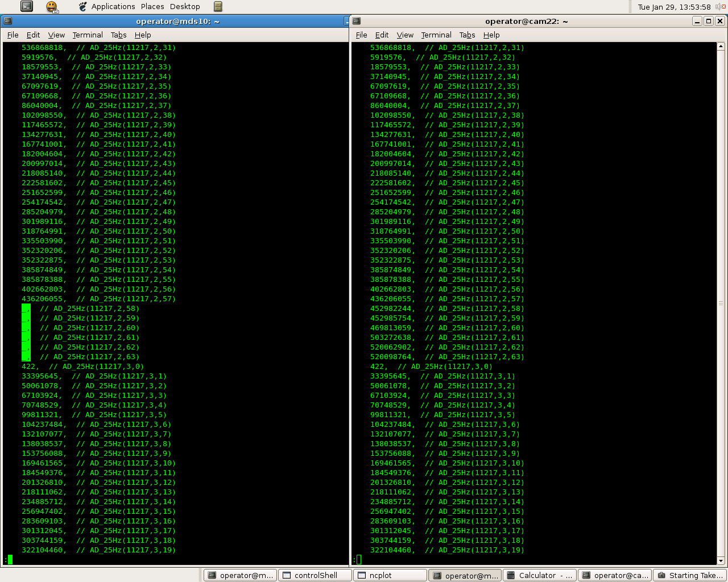
Task: Click value 452982244 in cam22 terminal
Action: pyautogui.click(x=391, y=309)
